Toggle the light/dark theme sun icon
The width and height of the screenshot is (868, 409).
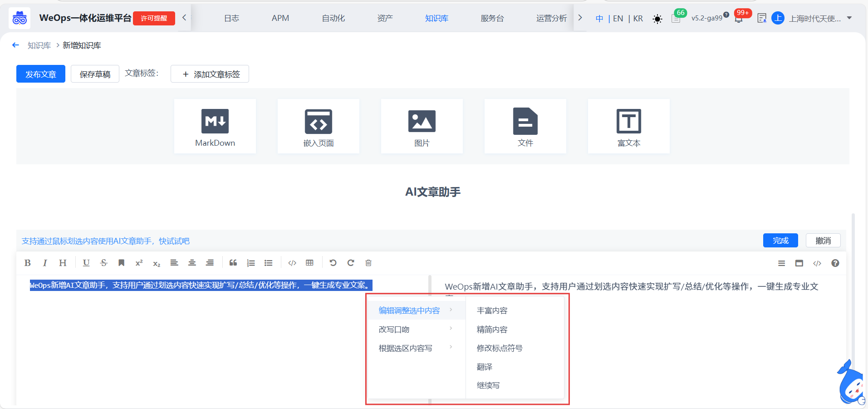[x=657, y=19]
